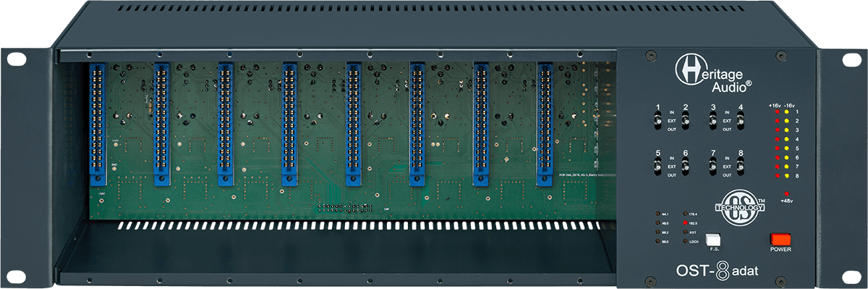Flip the channel 8 IN/EXT/OUT toggle switch
Viewport: 868px width, 289px height.
(740, 167)
